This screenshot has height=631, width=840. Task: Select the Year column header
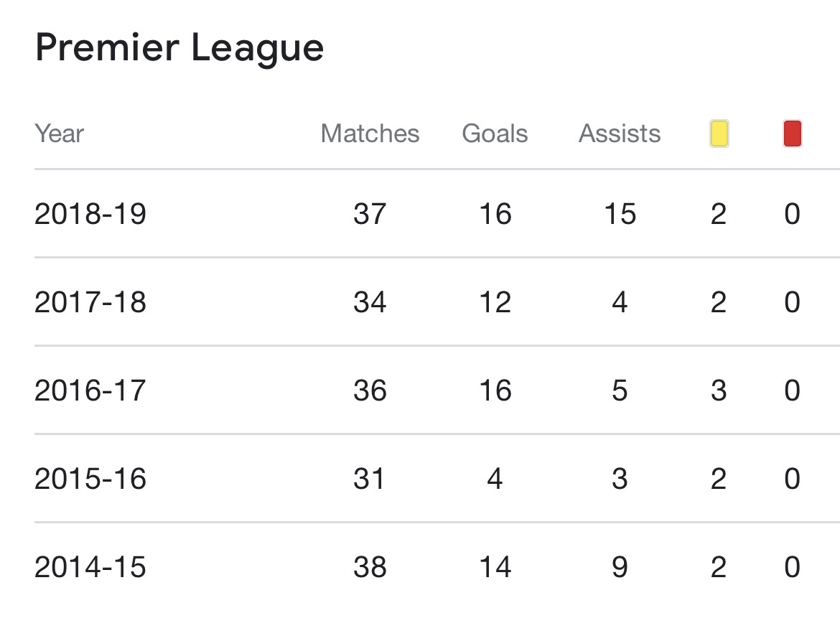tap(60, 134)
